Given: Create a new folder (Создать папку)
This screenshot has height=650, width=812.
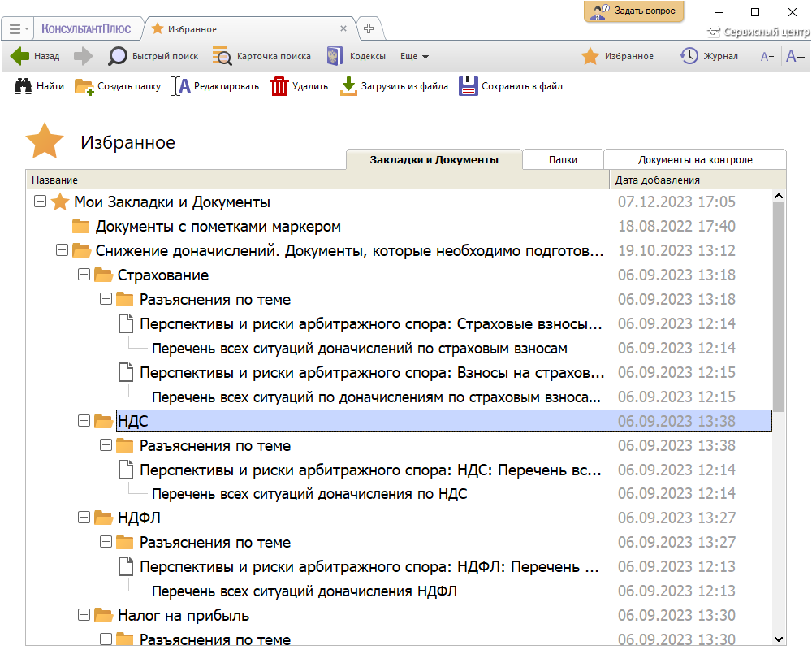Looking at the screenshot, I should (x=84, y=86).
